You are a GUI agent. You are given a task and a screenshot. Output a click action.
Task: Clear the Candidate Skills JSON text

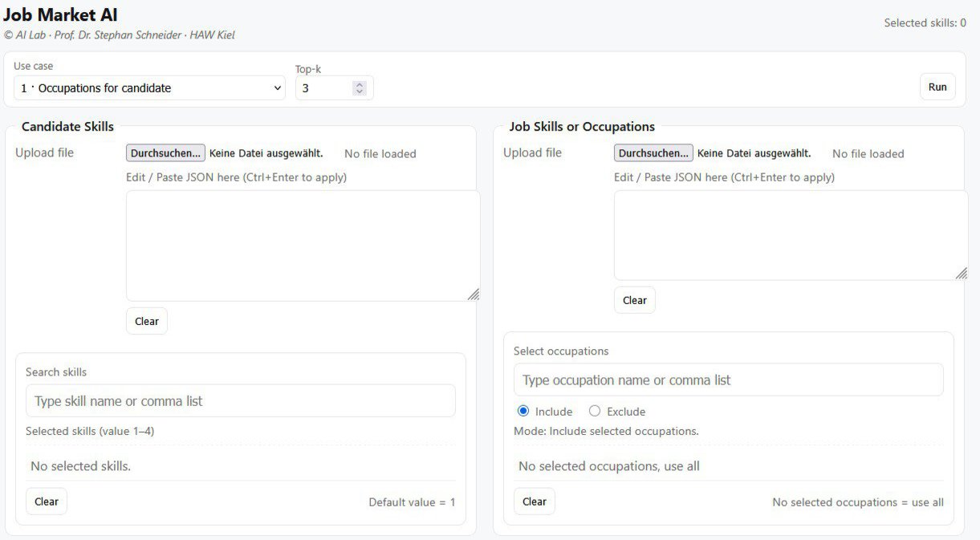[x=147, y=321]
